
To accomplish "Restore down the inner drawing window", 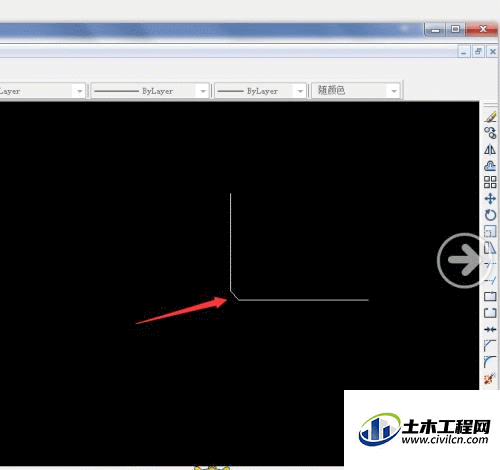I will [x=478, y=52].
